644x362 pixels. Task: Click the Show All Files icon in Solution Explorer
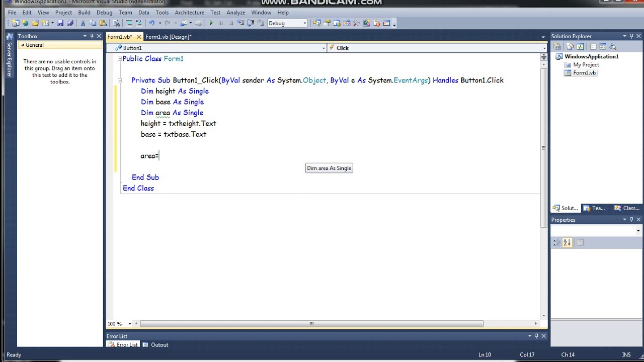click(570, 46)
